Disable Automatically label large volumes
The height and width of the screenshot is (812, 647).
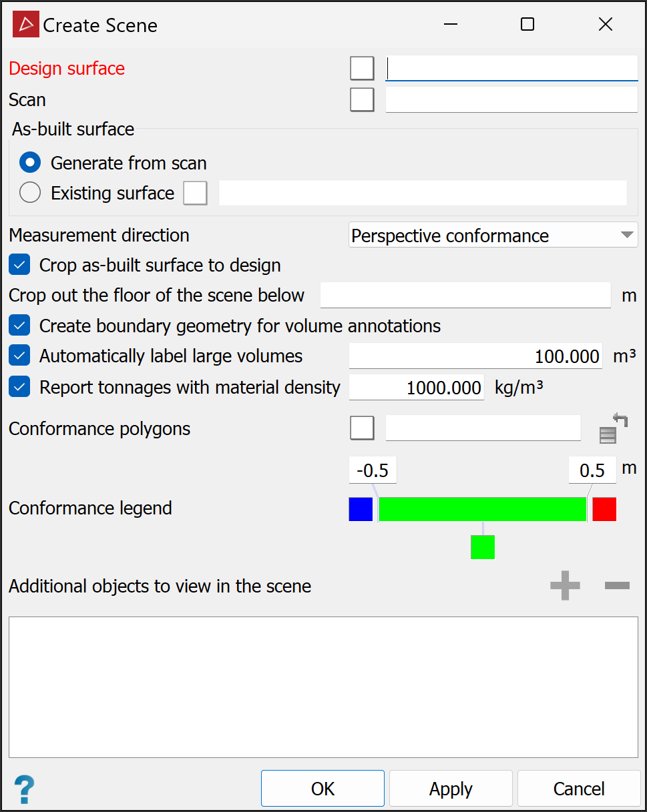20,356
